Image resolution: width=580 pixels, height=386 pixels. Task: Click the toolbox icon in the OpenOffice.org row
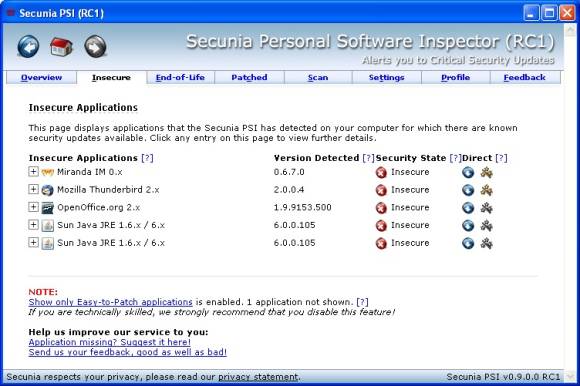click(486, 208)
